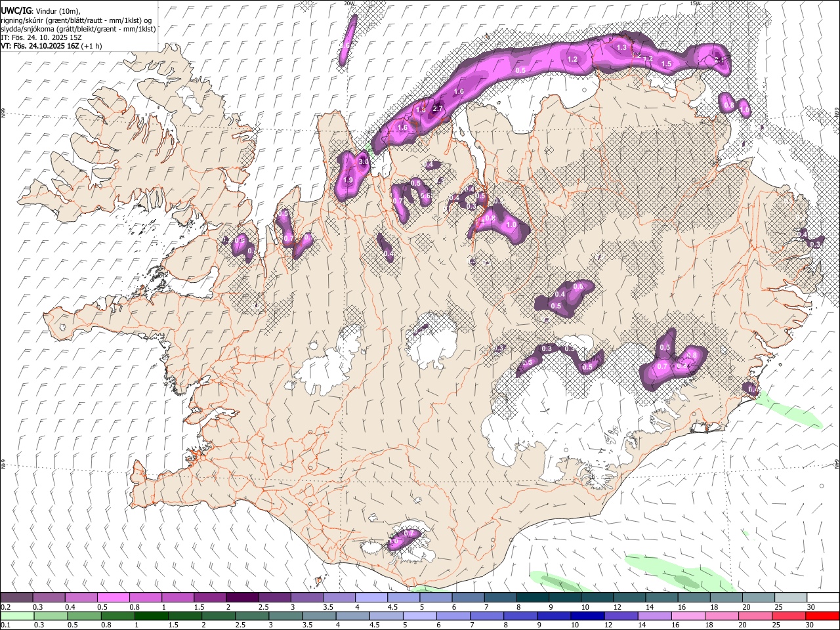Select darkest purple snow swatch between 2 and 2.5
The image size is (840, 630).
tap(241, 597)
